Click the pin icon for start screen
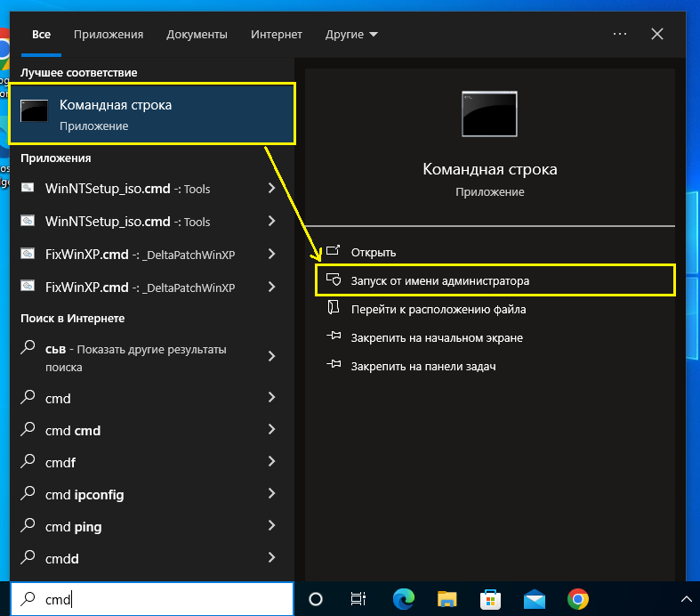Viewport: 700px width, 616px height. [x=334, y=336]
